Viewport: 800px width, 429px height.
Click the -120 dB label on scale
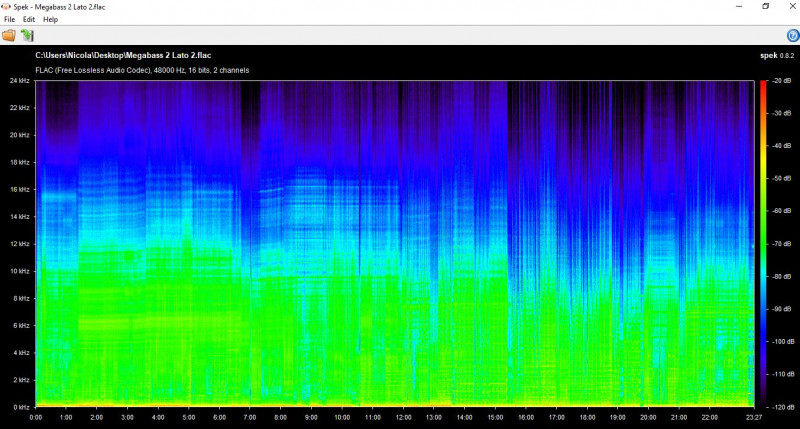click(x=783, y=407)
